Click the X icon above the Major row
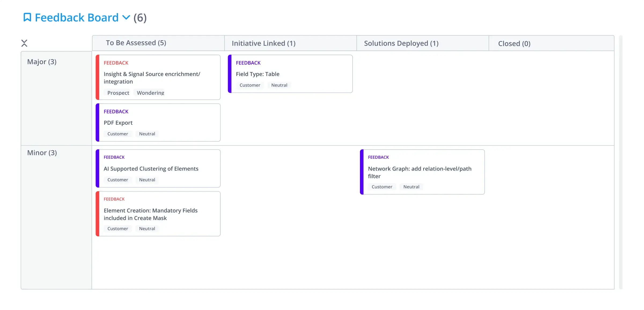This screenshot has height=310, width=644. click(24, 43)
